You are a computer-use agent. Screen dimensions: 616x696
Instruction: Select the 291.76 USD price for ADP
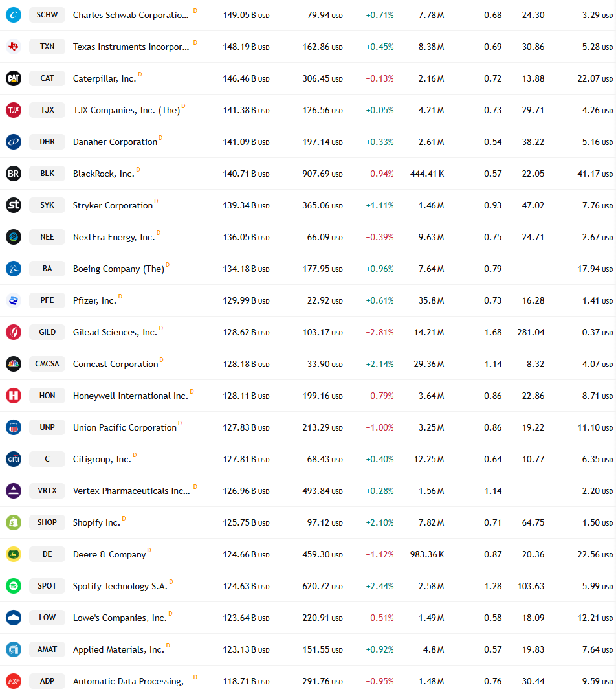point(322,681)
